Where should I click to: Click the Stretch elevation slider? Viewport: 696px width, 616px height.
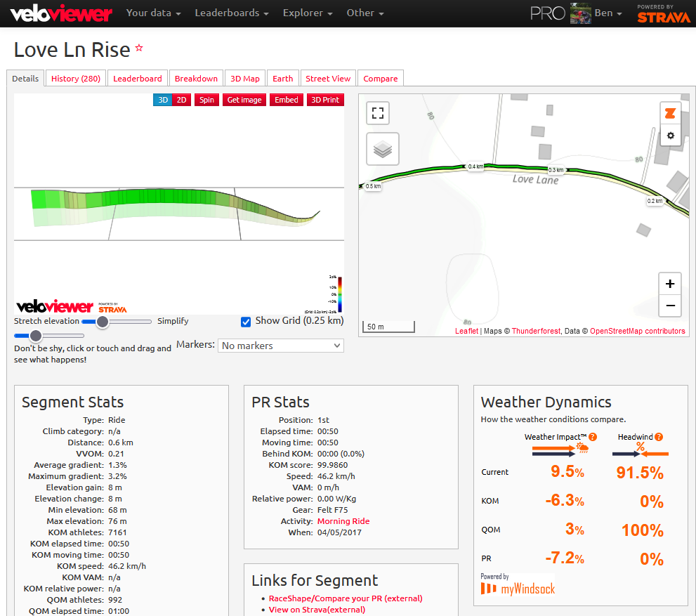point(103,322)
